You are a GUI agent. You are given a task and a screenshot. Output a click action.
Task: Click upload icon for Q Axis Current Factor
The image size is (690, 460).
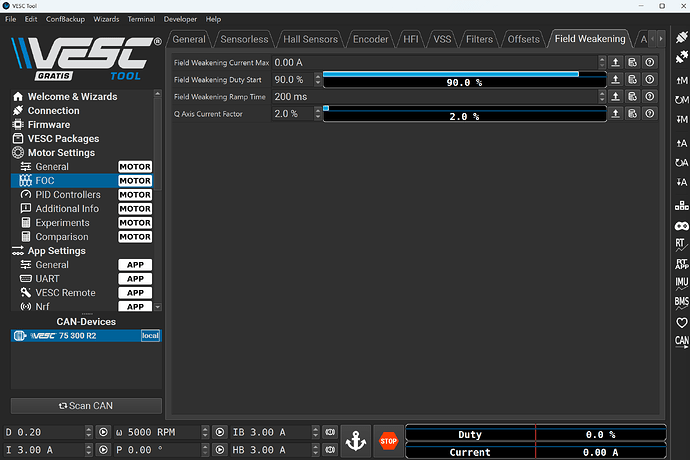tap(616, 115)
